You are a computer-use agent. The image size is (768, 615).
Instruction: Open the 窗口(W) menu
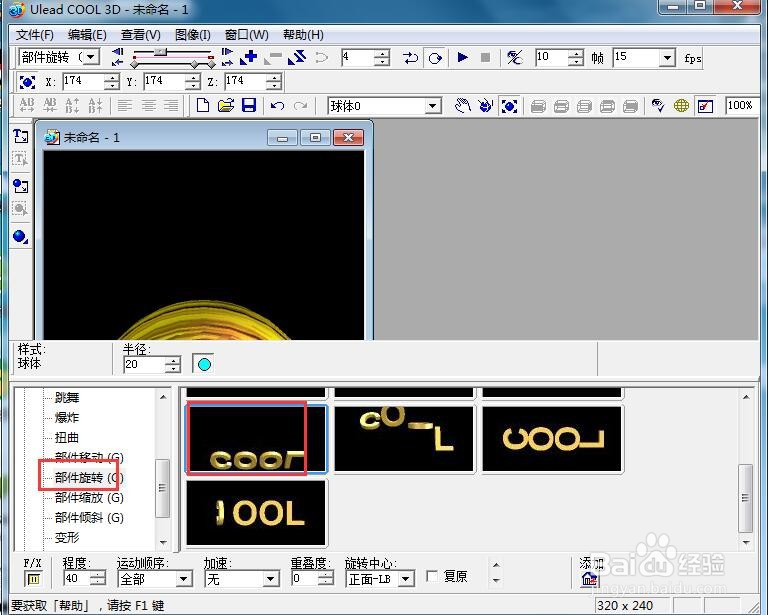(246, 35)
